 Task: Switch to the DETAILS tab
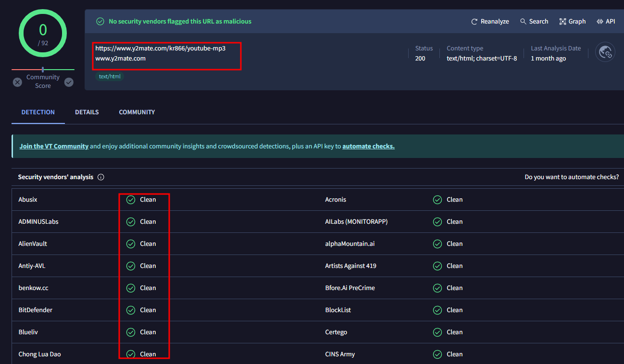pyautogui.click(x=87, y=112)
